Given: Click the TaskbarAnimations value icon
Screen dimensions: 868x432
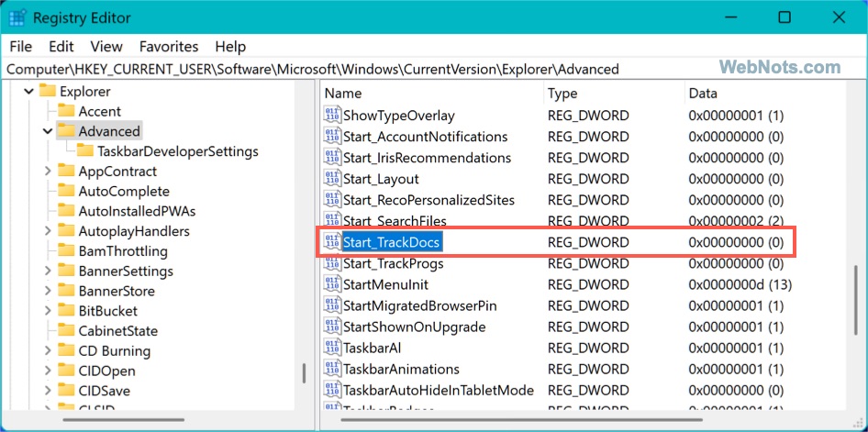Looking at the screenshot, I should click(332, 369).
